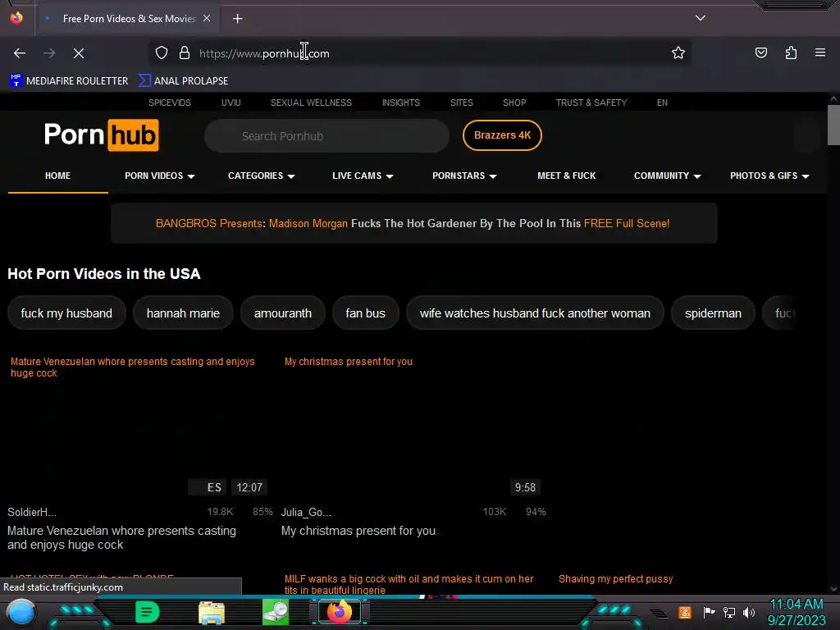
Task: Expand the CATEGORIES dropdown
Action: [x=262, y=176]
